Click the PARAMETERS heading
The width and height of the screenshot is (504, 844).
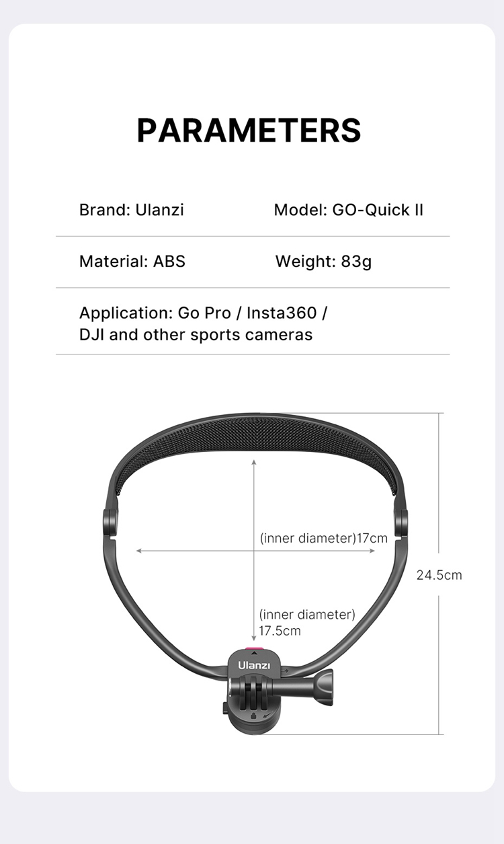coord(249,130)
